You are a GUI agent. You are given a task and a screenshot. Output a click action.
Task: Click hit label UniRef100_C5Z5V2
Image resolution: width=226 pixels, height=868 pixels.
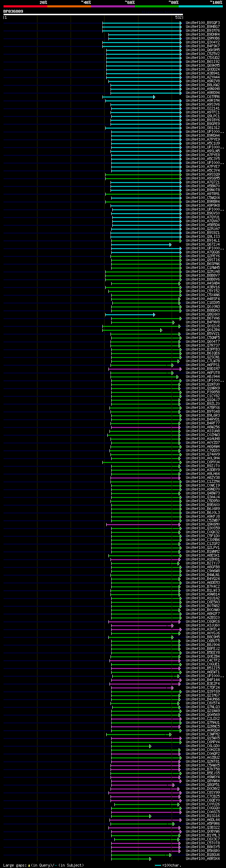tap(203, 54)
